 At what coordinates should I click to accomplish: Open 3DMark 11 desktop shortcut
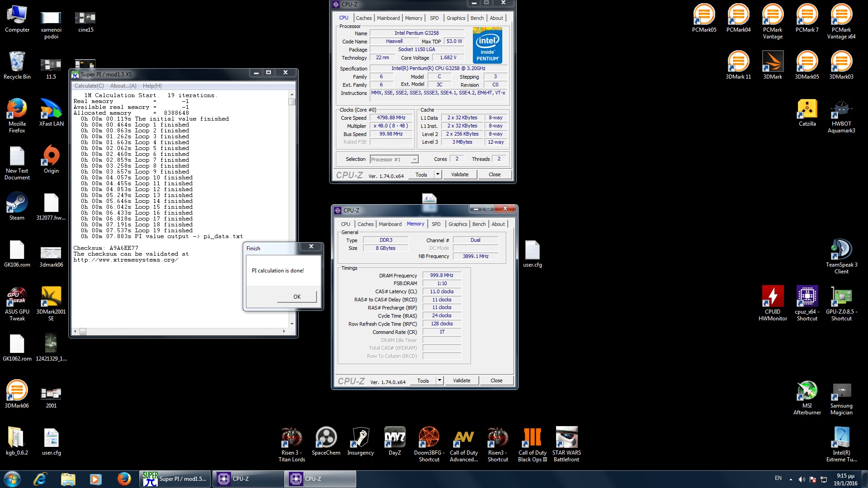(x=738, y=65)
